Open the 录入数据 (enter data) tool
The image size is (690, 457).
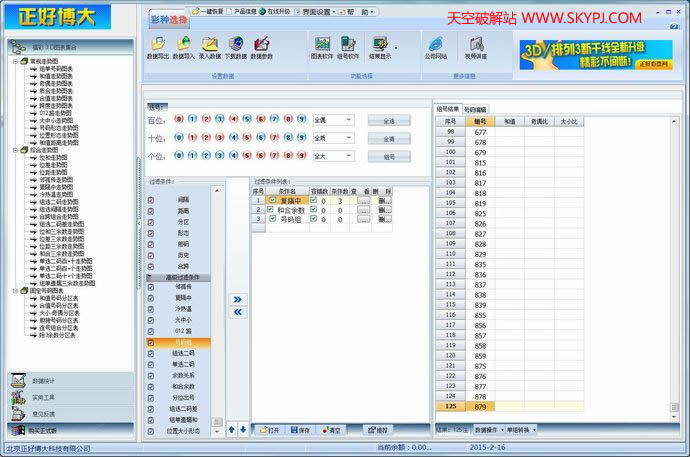click(x=210, y=47)
